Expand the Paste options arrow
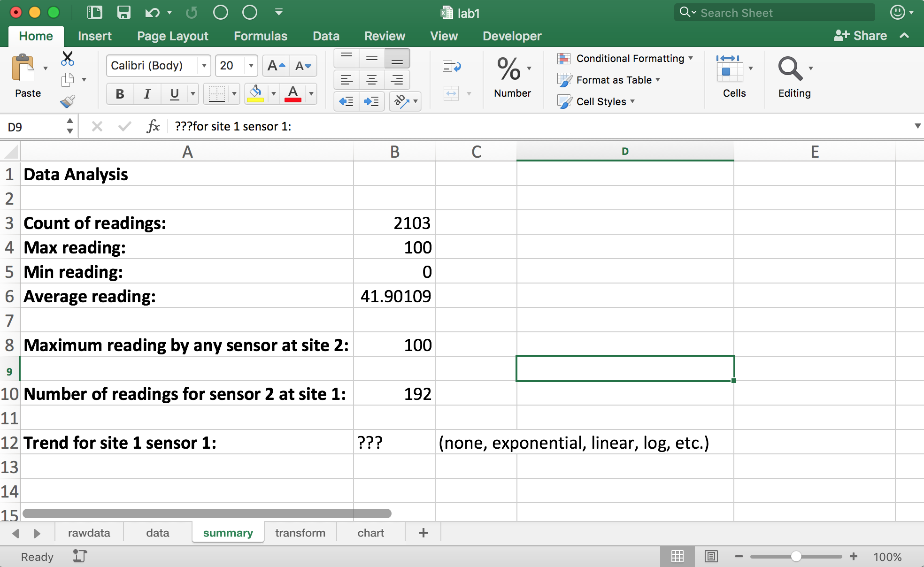The height and width of the screenshot is (567, 924). [x=46, y=69]
